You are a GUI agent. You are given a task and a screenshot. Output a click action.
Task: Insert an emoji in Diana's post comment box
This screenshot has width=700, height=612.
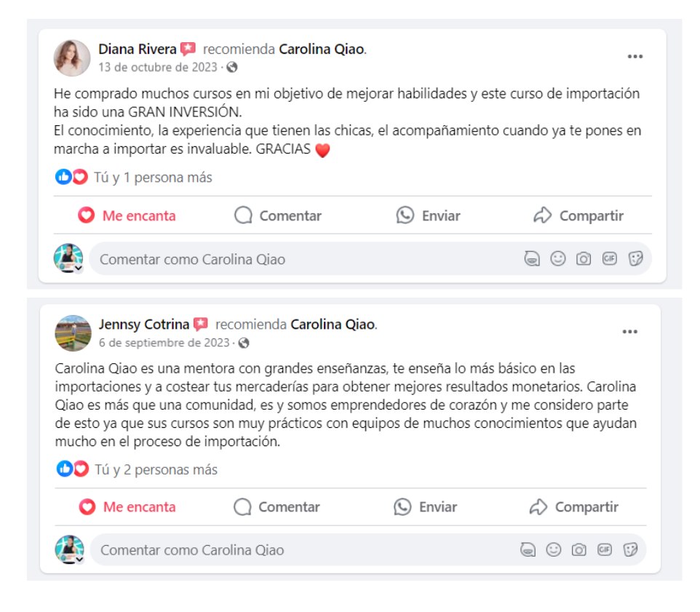[557, 258]
